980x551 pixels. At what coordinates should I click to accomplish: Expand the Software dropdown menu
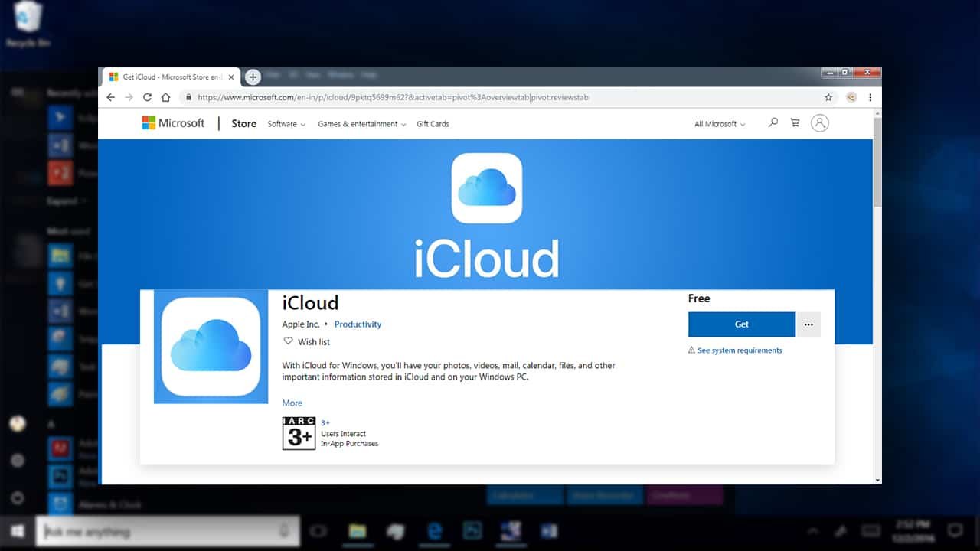[x=286, y=124]
